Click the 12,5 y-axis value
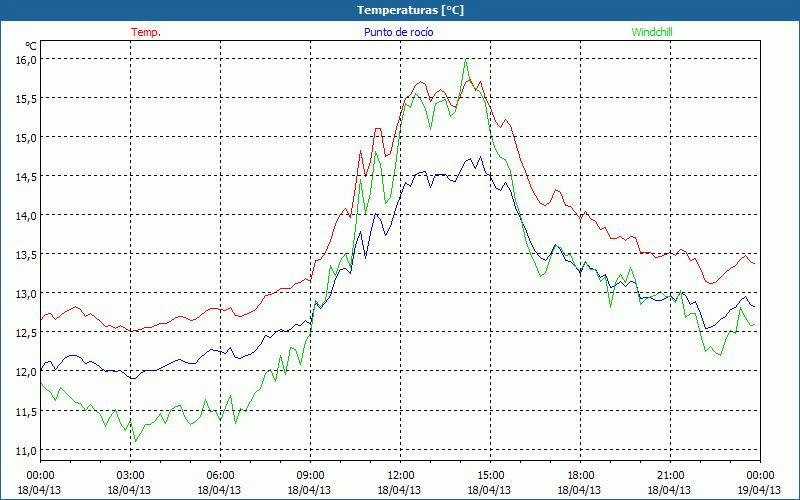This screenshot has width=800, height=500. click(26, 333)
